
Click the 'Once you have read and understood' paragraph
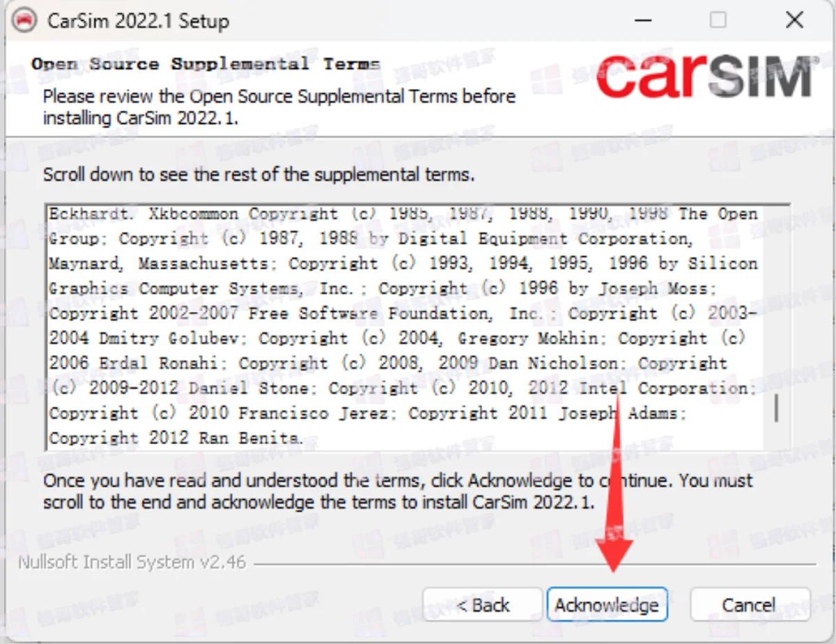(398, 491)
